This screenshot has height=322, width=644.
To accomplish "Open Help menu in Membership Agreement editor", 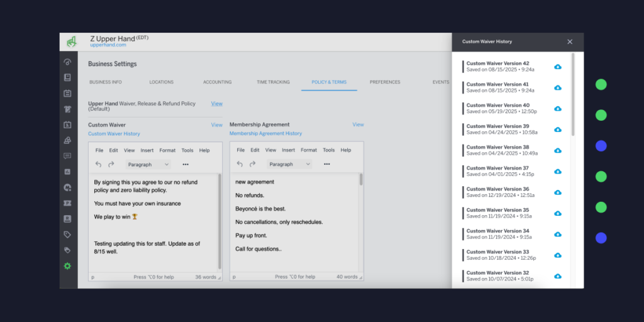I will pos(346,150).
